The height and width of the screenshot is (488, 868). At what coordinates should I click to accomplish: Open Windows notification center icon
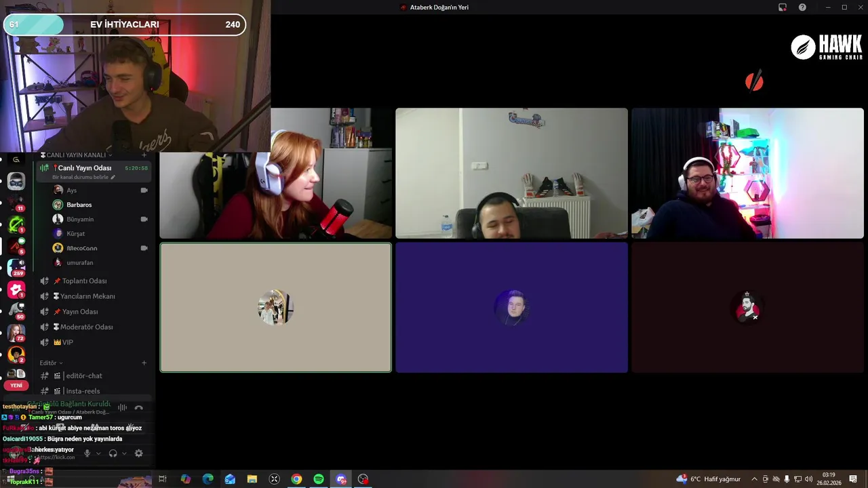pyautogui.click(x=853, y=479)
